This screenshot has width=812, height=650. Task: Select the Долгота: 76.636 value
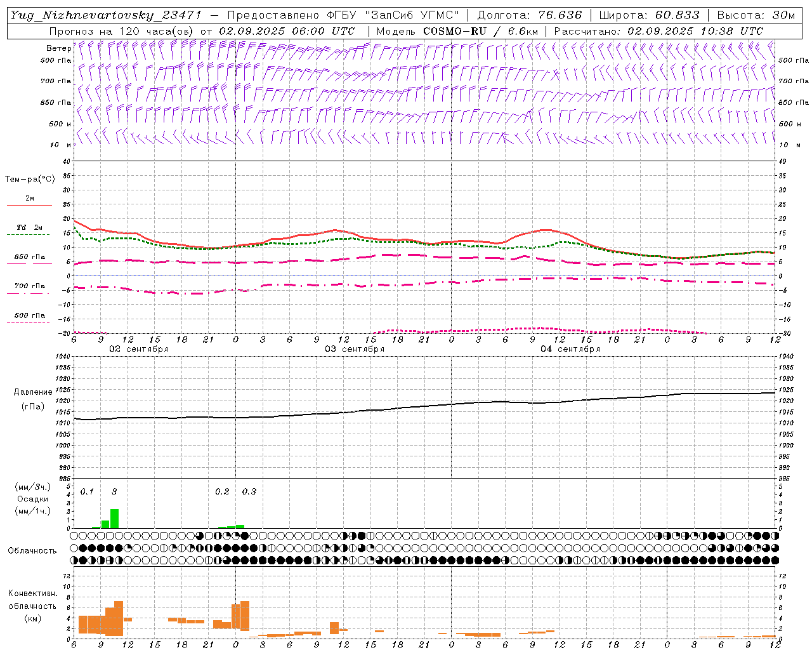tap(529, 15)
